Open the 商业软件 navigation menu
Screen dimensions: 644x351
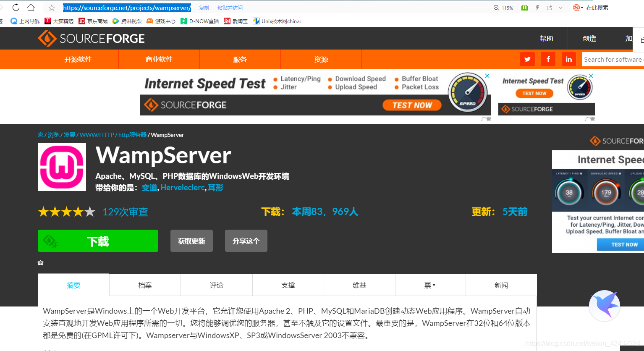(159, 59)
